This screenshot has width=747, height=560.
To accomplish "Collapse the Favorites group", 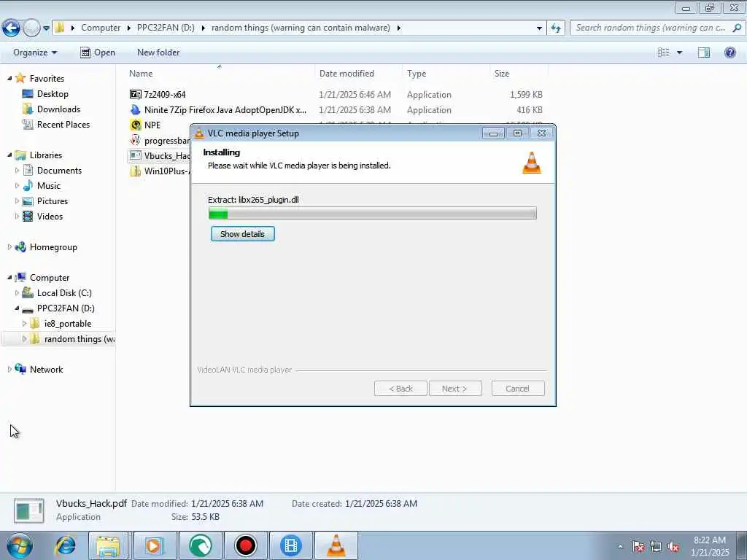I will (x=9, y=78).
